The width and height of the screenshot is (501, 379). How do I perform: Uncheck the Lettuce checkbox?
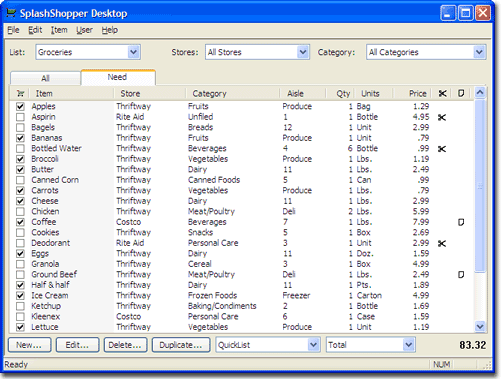[x=20, y=327]
